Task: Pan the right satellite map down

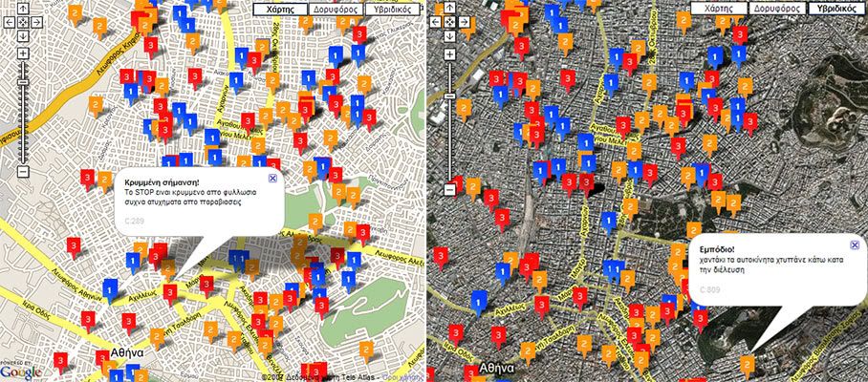Action: click(450, 36)
